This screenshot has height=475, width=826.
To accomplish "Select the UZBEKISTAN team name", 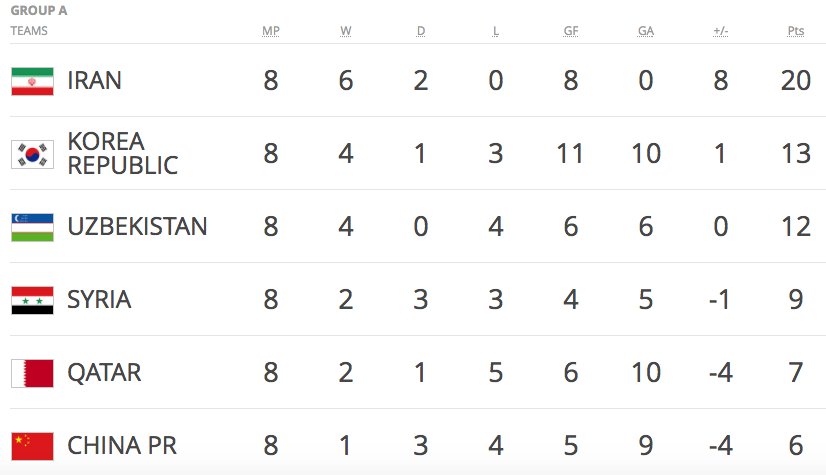I will [137, 227].
